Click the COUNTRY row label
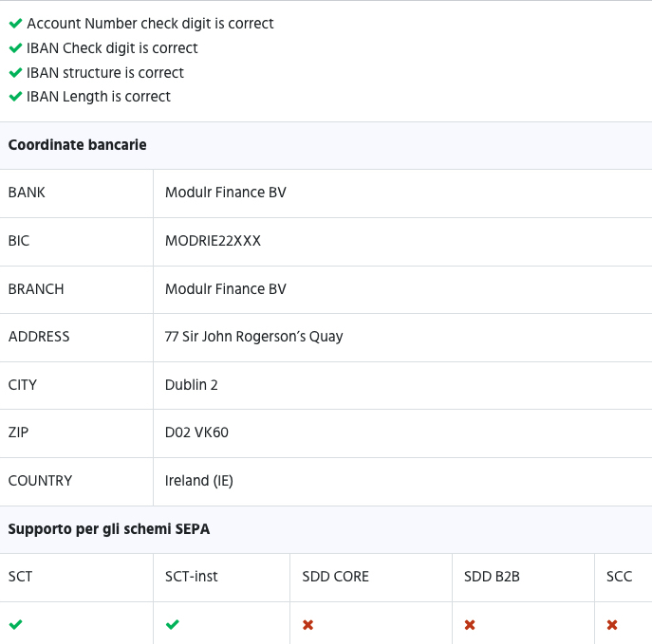Viewport: 652px width, 644px height. pos(40,481)
